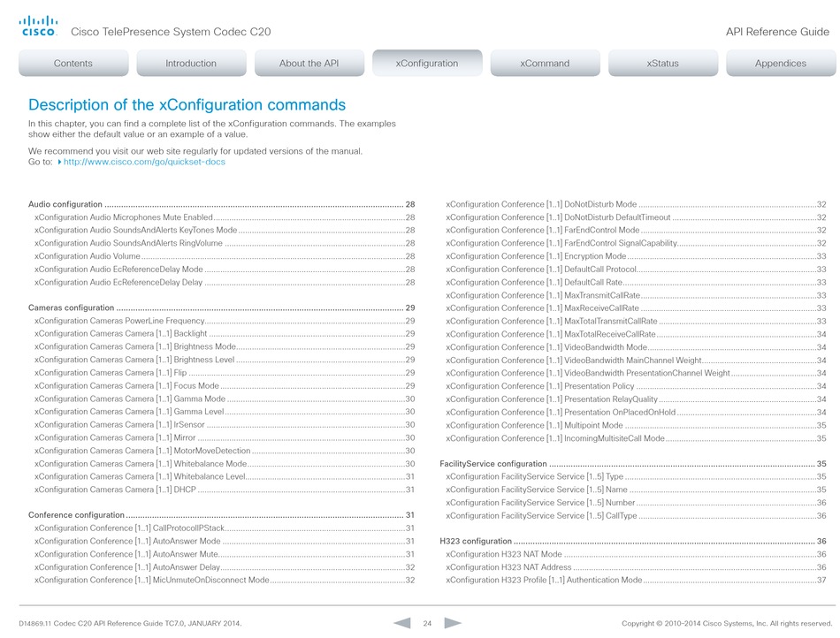Open Camera [1..1] Flip entry

click(225, 373)
